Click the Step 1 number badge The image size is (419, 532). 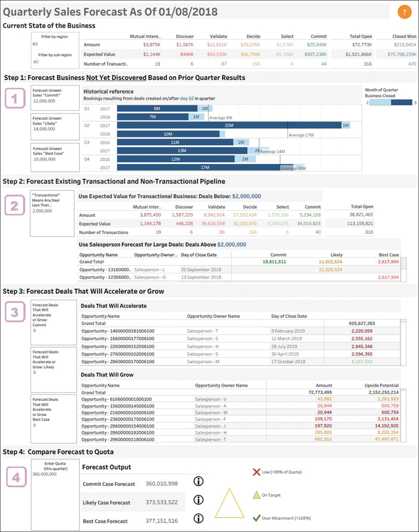click(15, 98)
